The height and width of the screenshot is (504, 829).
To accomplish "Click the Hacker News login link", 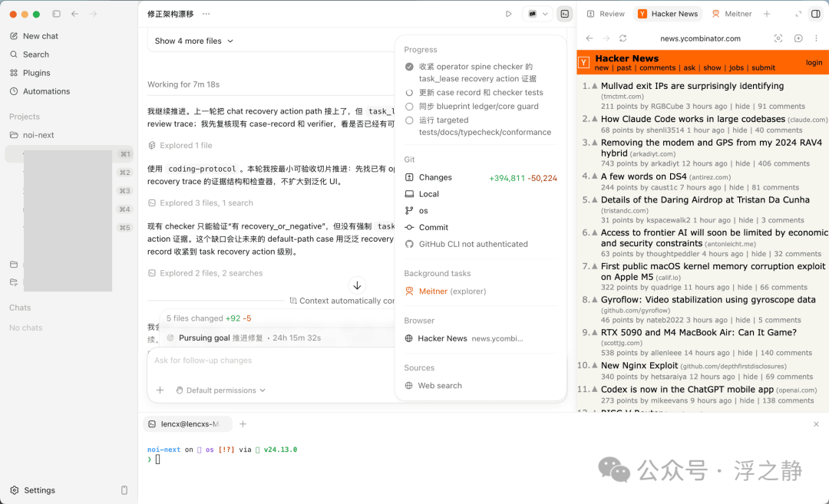I will tap(814, 63).
